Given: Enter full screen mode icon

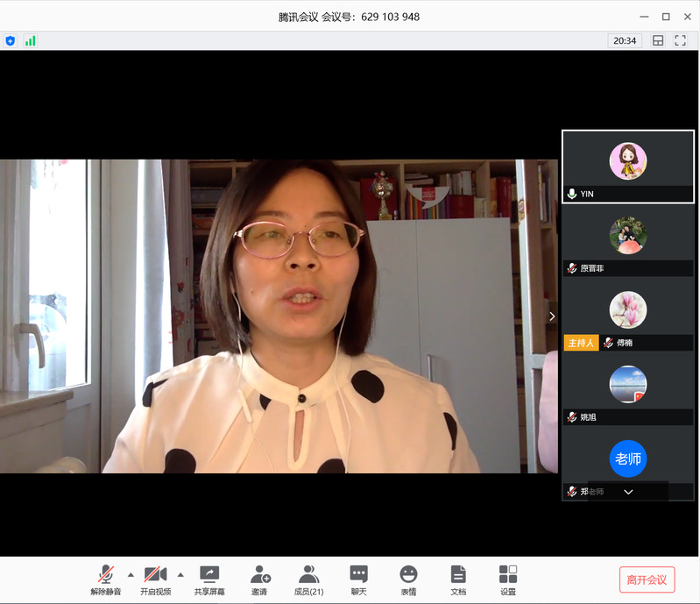Looking at the screenshot, I should tap(681, 40).
